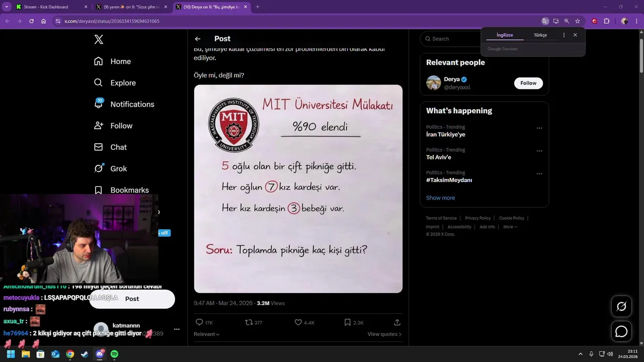Open the MIT interview question image
The height and width of the screenshot is (362, 644).
[x=298, y=189]
